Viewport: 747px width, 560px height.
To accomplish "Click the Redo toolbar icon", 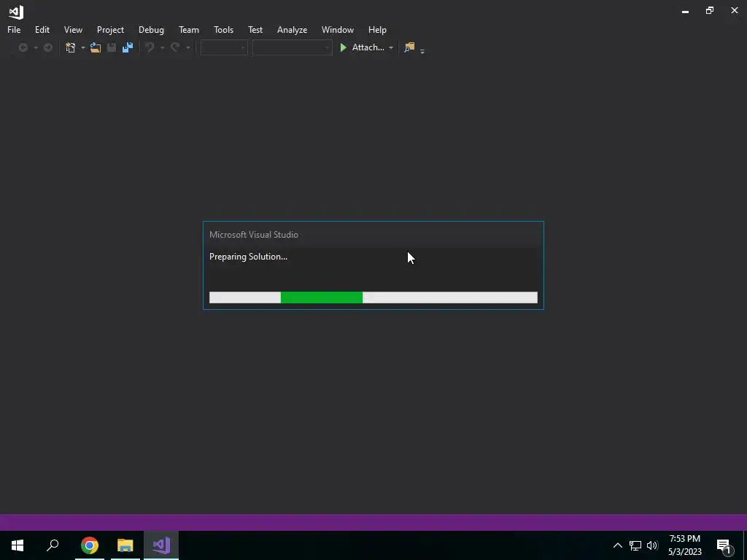I will point(175,47).
